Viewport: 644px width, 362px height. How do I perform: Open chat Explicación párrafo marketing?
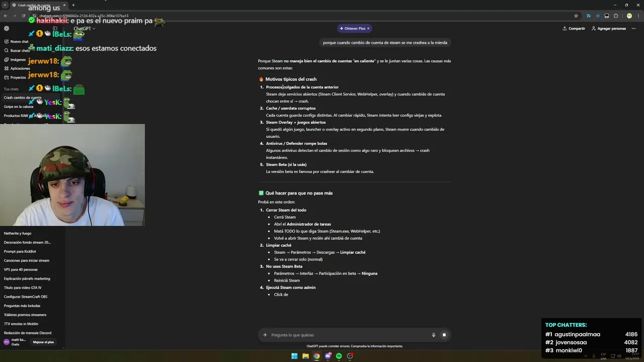tap(27, 279)
